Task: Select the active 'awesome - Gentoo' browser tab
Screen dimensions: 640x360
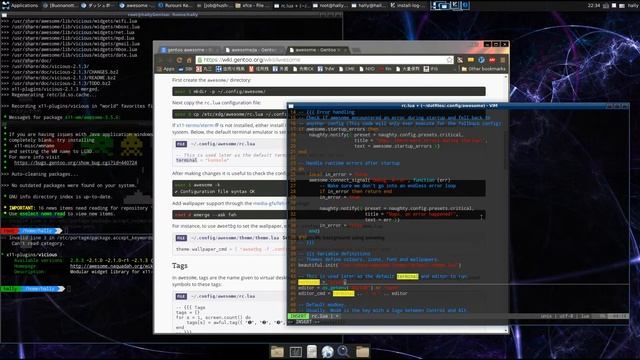Action: [x=317, y=50]
